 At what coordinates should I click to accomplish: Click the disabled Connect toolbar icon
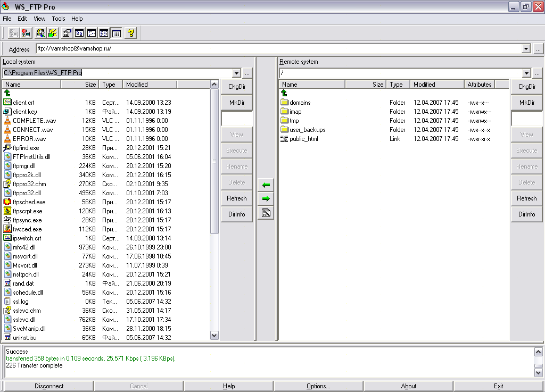(13, 33)
